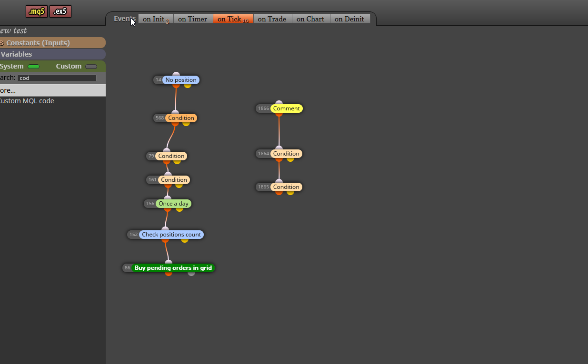Click the yellow output connector of Condition 79
Image resolution: width=588 pixels, height=364 pixels.
[177, 162]
